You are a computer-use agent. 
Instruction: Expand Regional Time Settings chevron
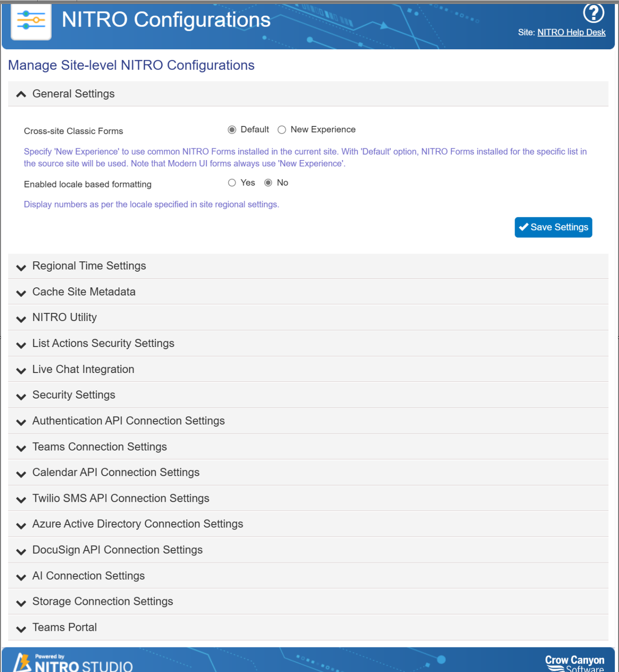click(21, 268)
